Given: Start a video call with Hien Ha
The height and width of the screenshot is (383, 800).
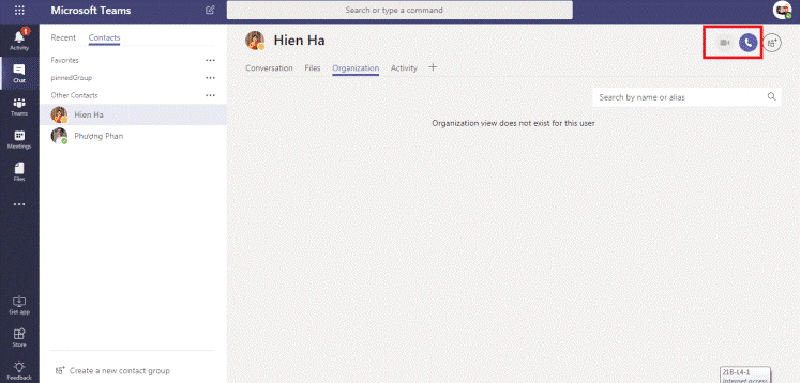Looking at the screenshot, I should point(724,43).
